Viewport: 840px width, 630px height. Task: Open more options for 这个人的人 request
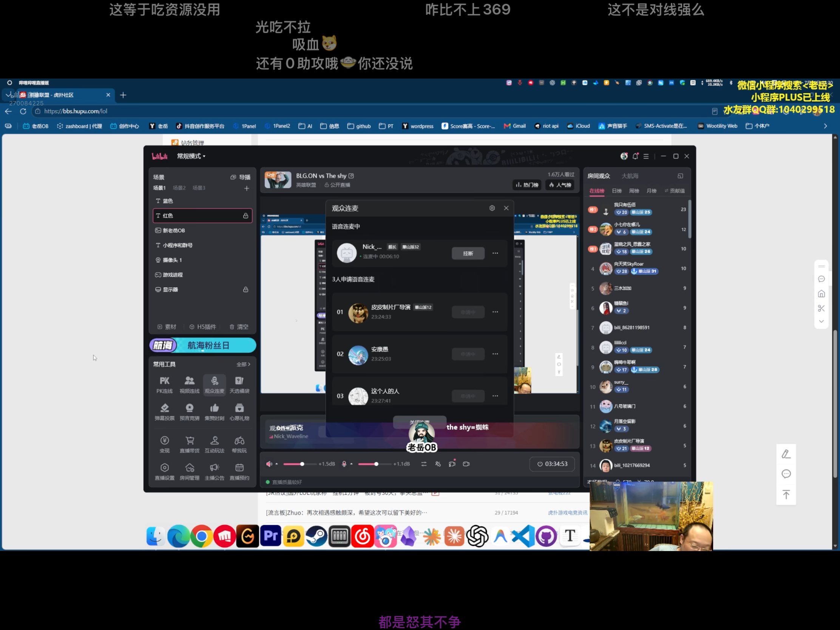[495, 396]
